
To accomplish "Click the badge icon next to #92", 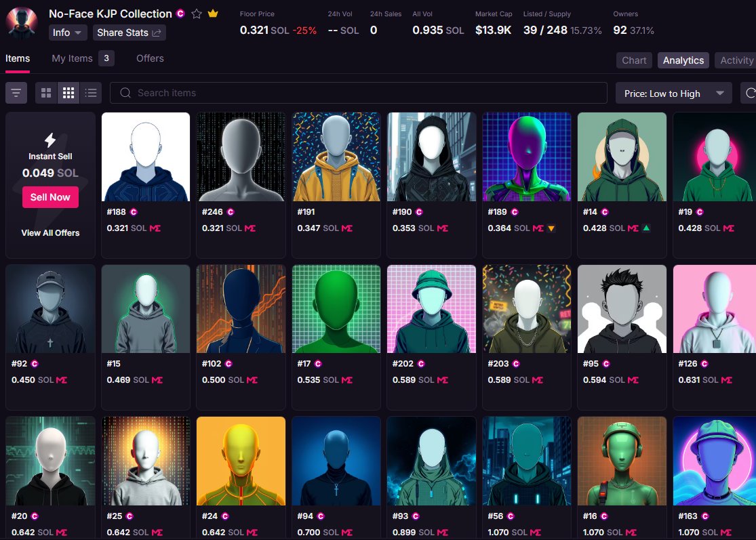I will (x=35, y=364).
